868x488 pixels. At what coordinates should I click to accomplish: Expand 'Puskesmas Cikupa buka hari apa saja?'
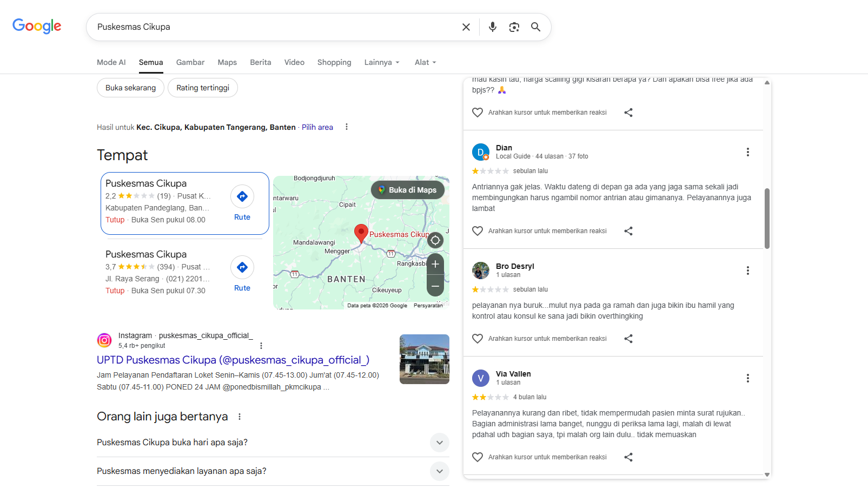(440, 442)
